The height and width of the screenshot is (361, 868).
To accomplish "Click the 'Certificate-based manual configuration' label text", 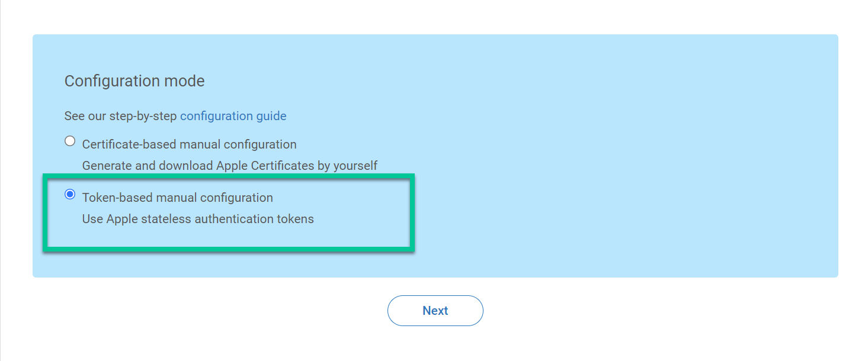I will pyautogui.click(x=190, y=144).
